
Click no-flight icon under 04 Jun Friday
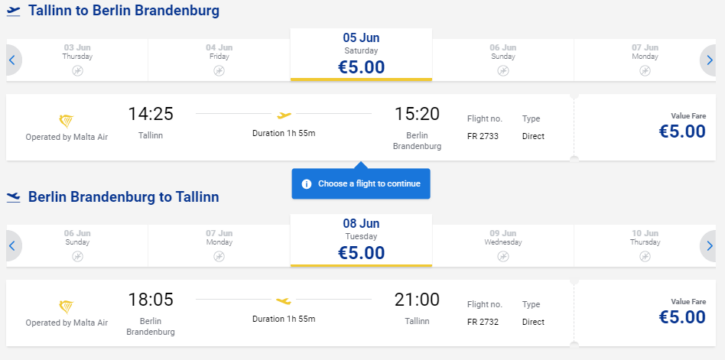(x=219, y=71)
